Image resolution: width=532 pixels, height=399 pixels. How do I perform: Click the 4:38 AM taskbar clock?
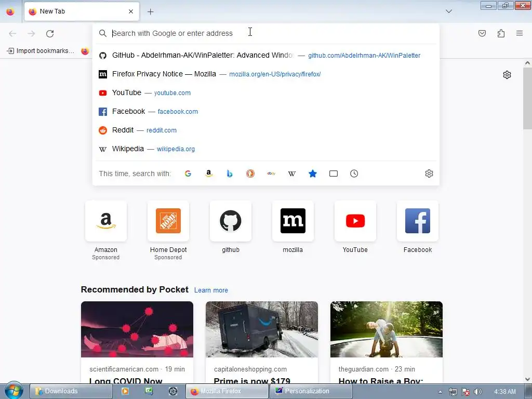[x=504, y=392]
